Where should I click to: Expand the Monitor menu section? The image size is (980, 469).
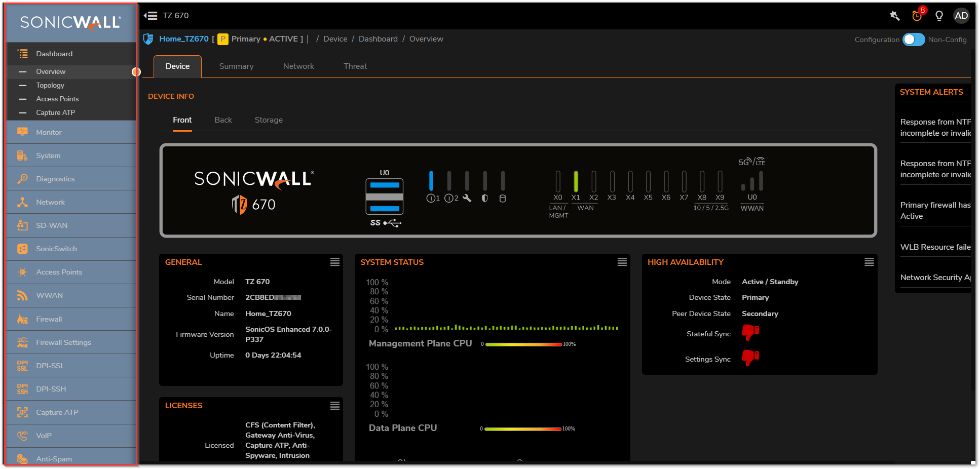71,132
